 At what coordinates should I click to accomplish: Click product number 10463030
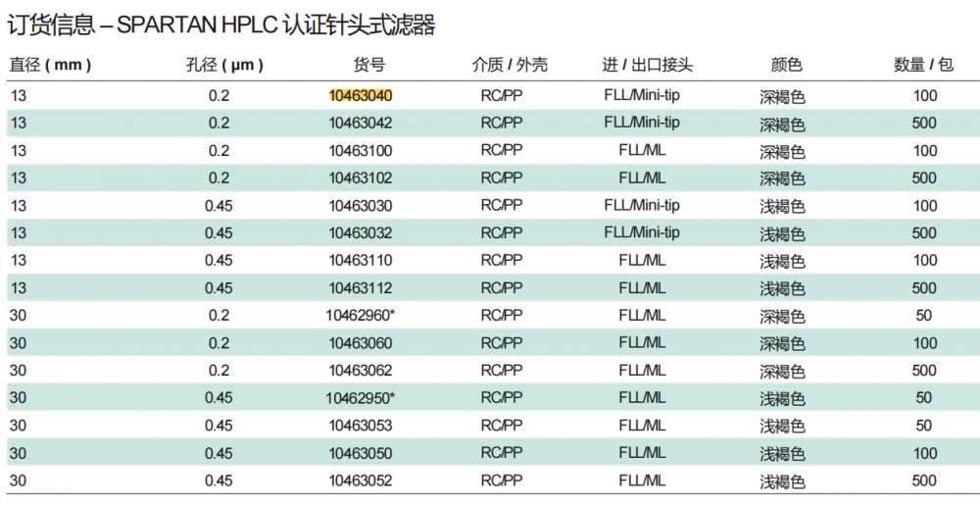360,206
